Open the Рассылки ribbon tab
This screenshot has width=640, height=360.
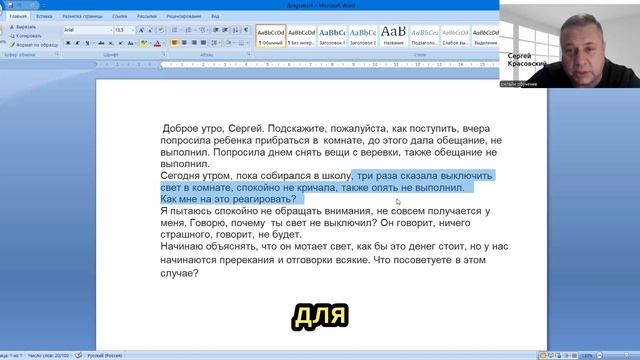pos(147,16)
